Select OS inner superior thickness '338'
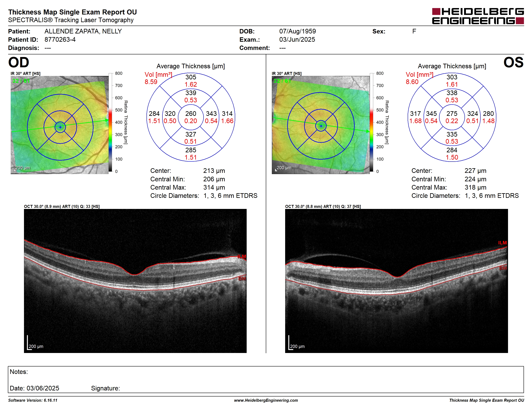The width and height of the screenshot is (532, 411). (452, 93)
